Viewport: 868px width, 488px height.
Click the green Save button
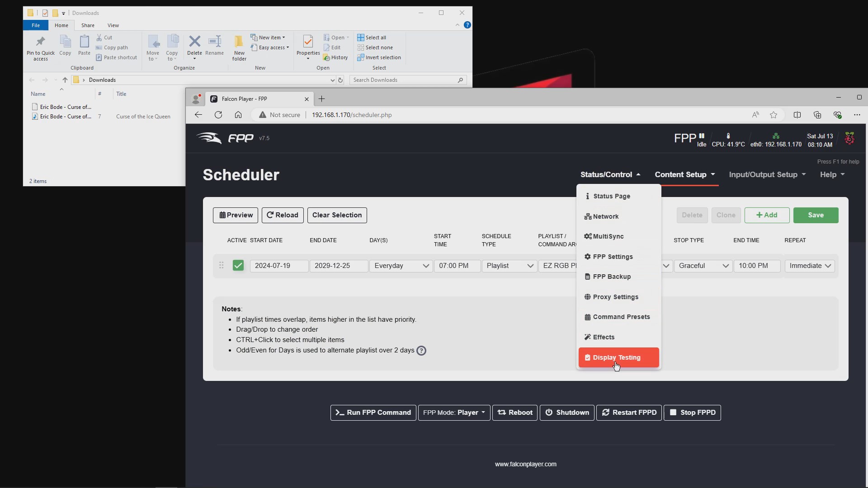coord(816,215)
